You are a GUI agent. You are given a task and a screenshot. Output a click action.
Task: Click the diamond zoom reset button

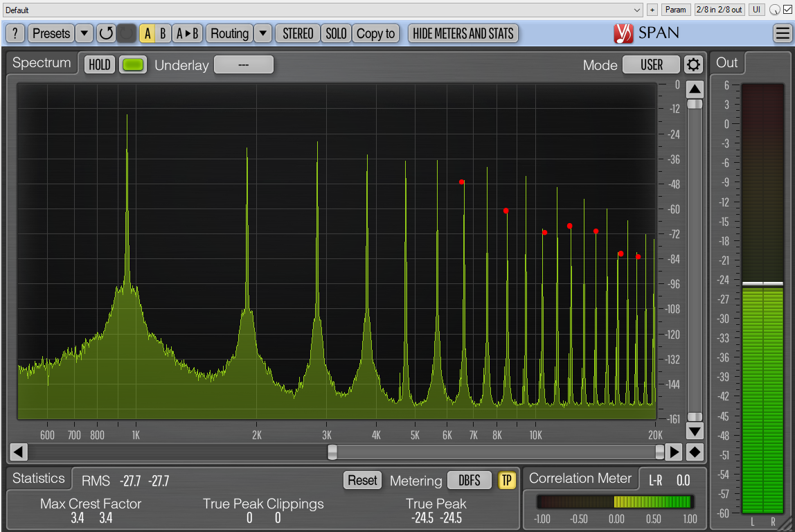click(x=695, y=452)
